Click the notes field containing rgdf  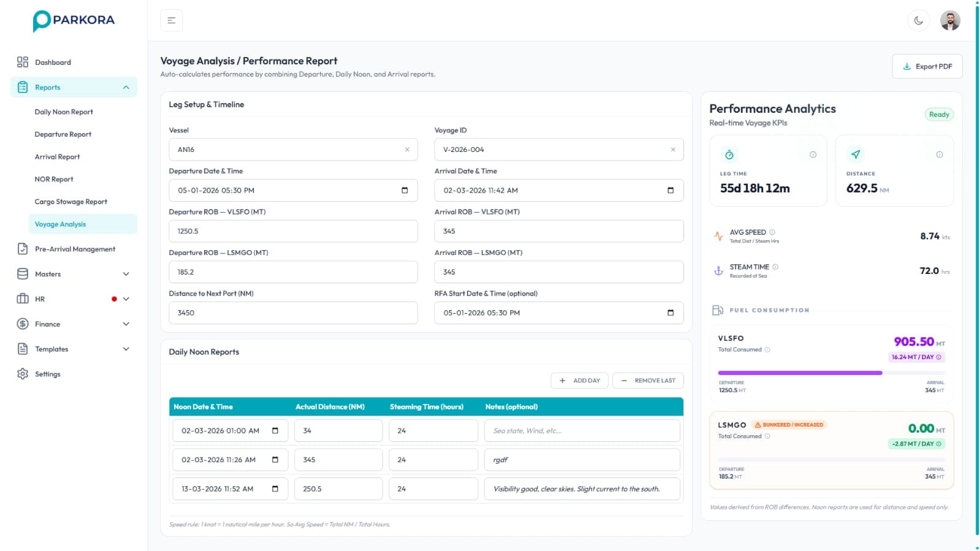click(x=582, y=460)
